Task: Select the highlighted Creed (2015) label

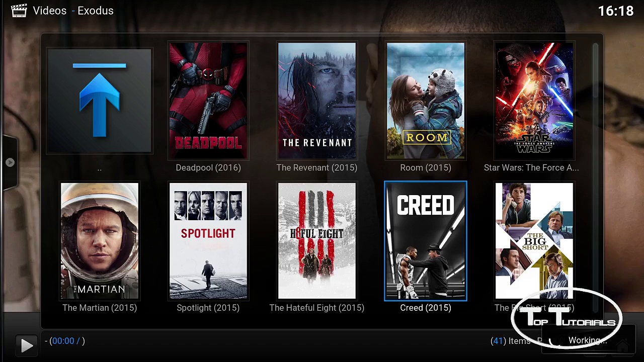Action: (425, 308)
